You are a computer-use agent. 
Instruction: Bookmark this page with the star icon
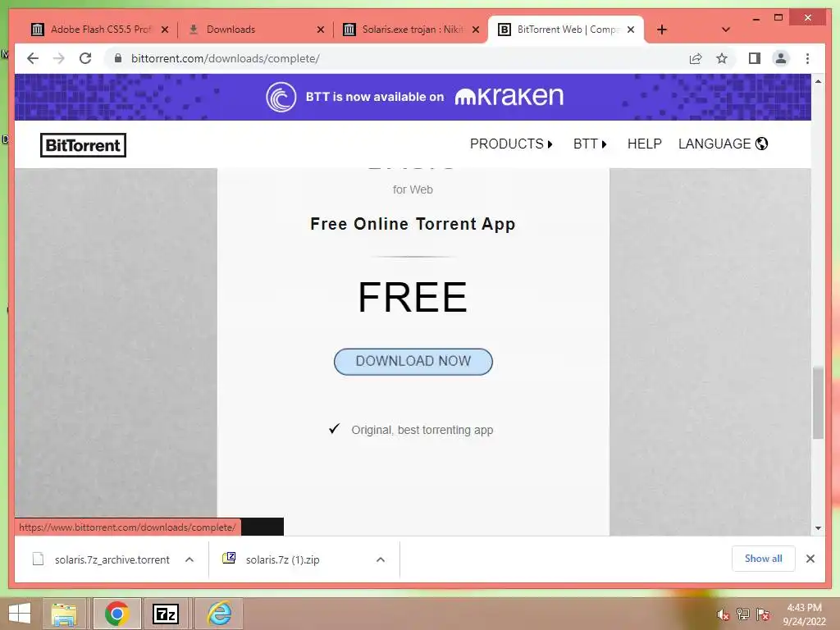722,58
